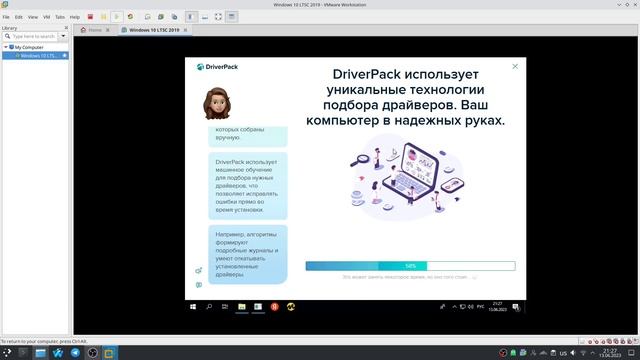Image resolution: width=640 pixels, height=360 pixels.
Task: Open the Edit menu
Action: click(x=19, y=17)
